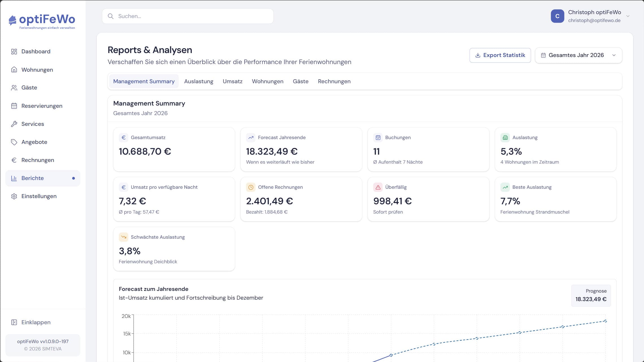Click the Ø Aufenthalt 7 Nächte text
The width and height of the screenshot is (644, 362).
(x=398, y=162)
